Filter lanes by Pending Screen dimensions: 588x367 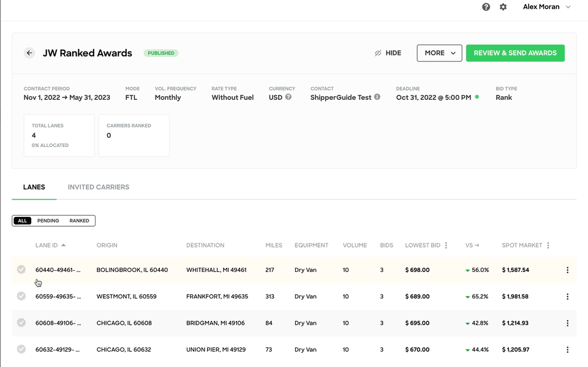click(x=48, y=221)
